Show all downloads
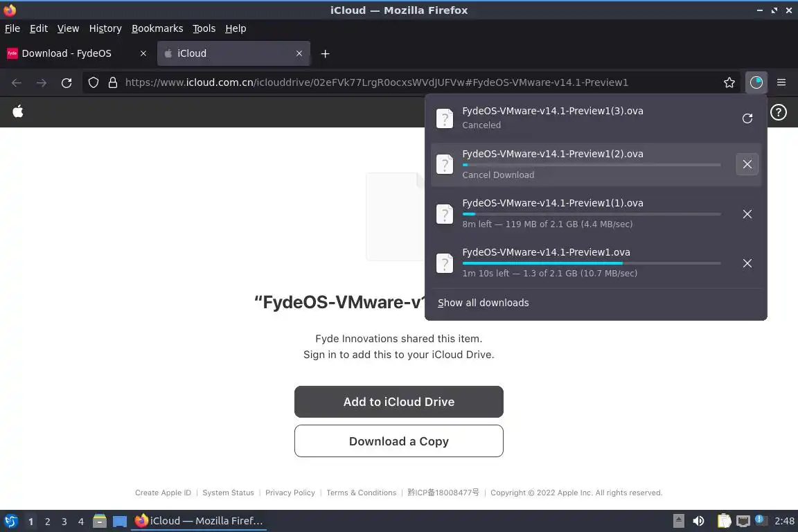This screenshot has width=798, height=532. [483, 303]
